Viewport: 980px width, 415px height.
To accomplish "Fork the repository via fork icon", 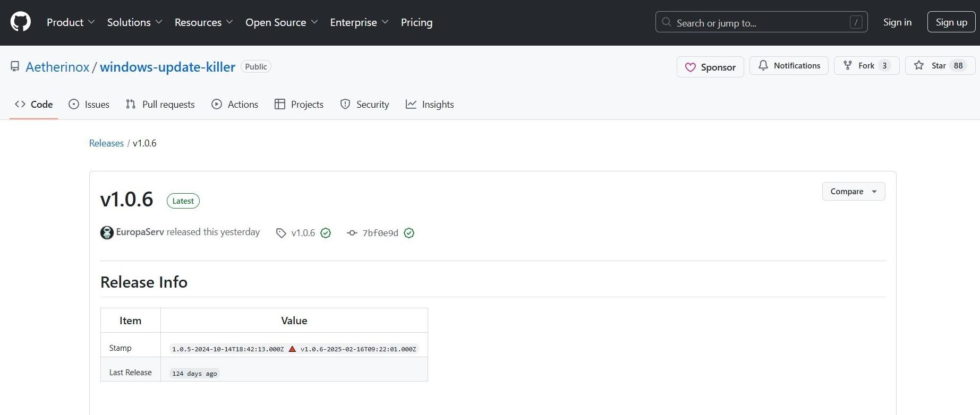I will (848, 66).
